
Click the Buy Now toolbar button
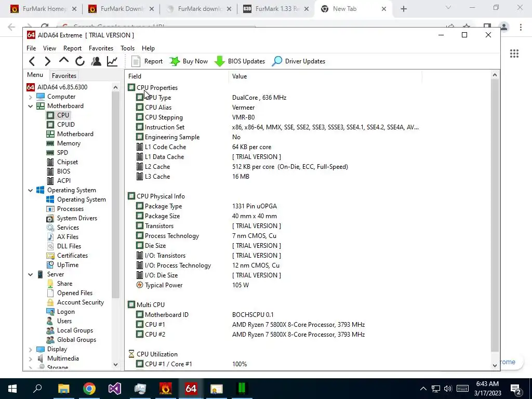[x=189, y=61]
